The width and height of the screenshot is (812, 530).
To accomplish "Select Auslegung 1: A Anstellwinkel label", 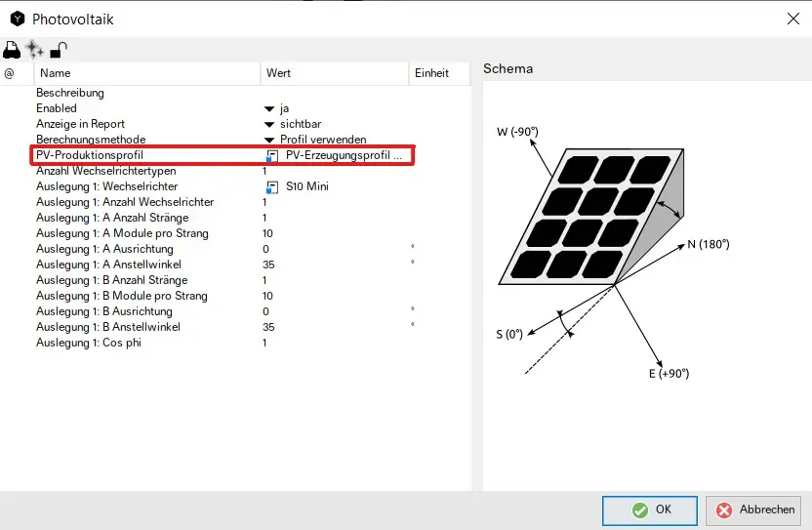I will (x=108, y=265).
